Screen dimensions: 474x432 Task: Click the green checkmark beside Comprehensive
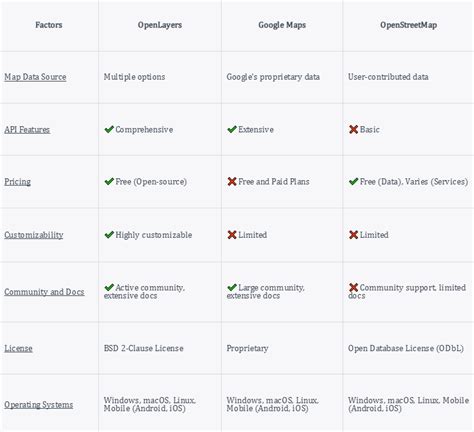pyautogui.click(x=109, y=129)
